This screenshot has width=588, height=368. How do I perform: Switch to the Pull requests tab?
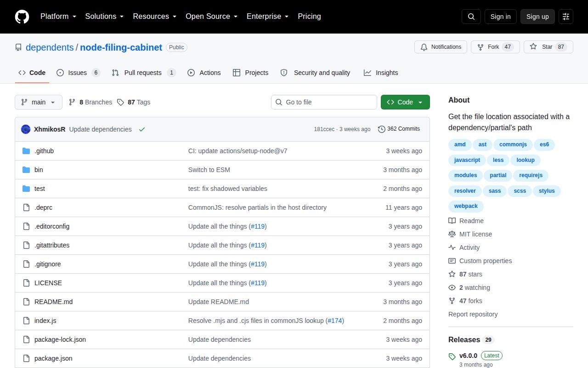tap(144, 73)
